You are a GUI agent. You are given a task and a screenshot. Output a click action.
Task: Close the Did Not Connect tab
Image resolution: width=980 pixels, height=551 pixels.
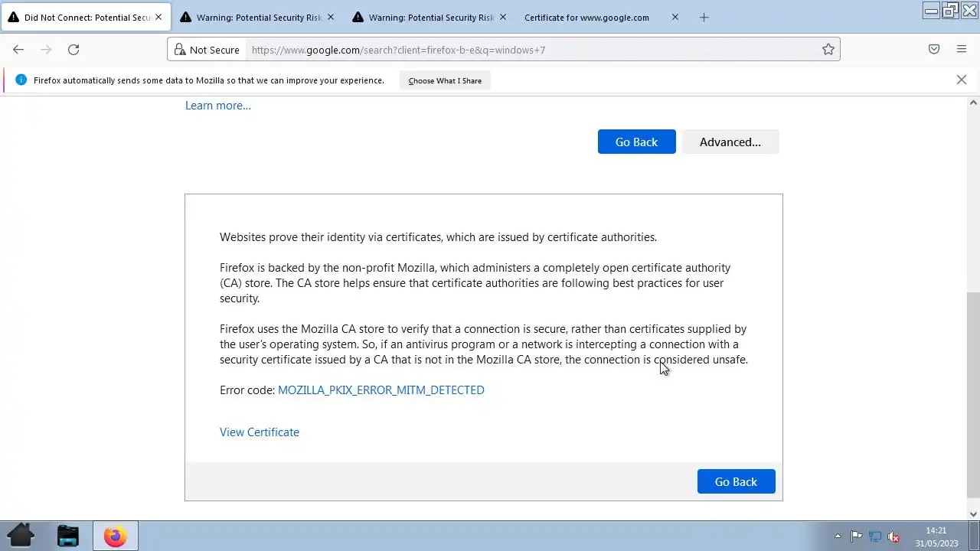pos(158,17)
